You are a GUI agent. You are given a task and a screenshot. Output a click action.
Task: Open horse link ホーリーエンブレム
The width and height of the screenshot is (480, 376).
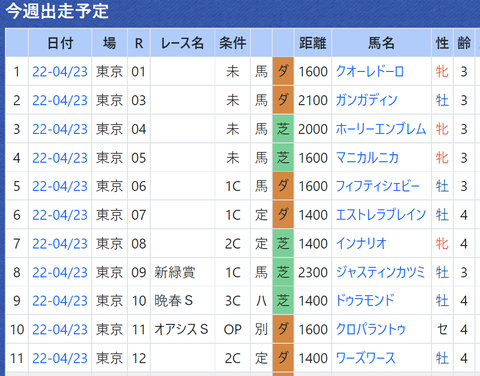[x=381, y=129]
